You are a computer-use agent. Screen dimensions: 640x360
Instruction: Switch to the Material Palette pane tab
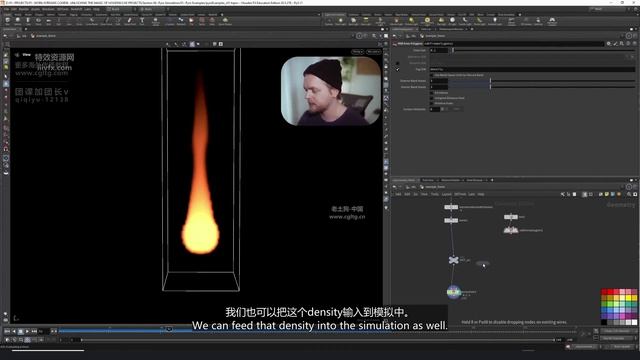450,180
